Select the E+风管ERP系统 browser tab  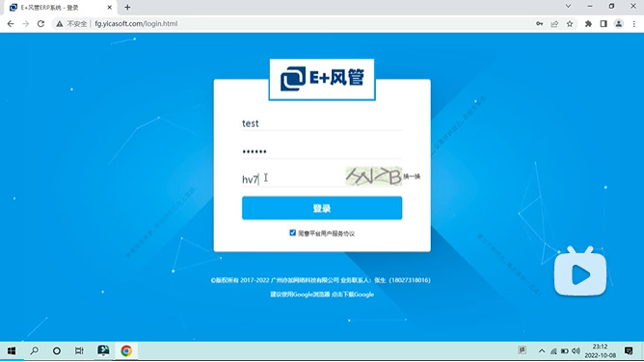(61, 8)
